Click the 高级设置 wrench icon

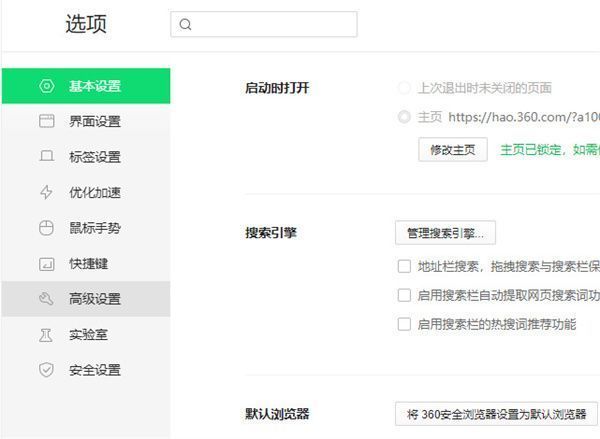click(46, 299)
